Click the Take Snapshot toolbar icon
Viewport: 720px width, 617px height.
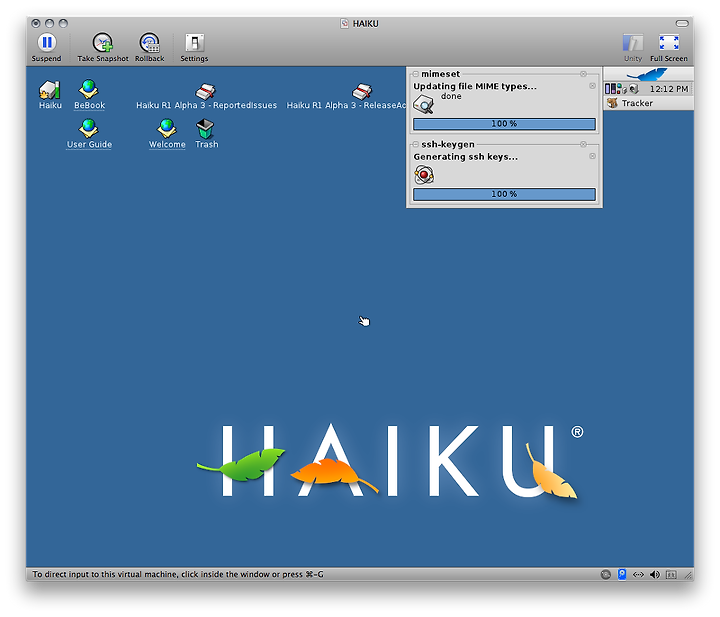[x=102, y=43]
